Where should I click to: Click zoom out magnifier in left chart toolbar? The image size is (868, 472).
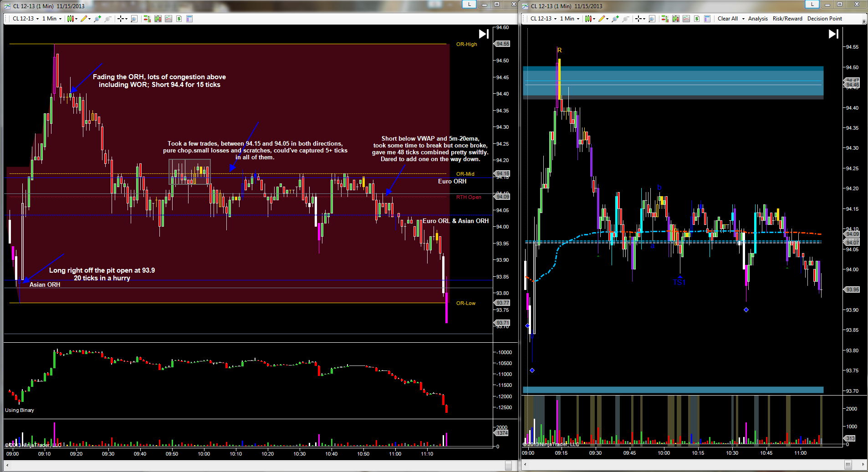click(107, 19)
